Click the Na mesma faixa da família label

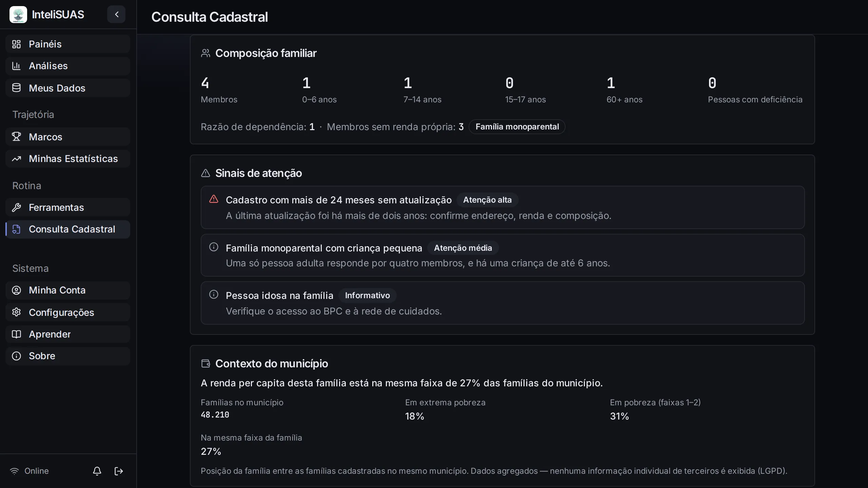tap(251, 438)
